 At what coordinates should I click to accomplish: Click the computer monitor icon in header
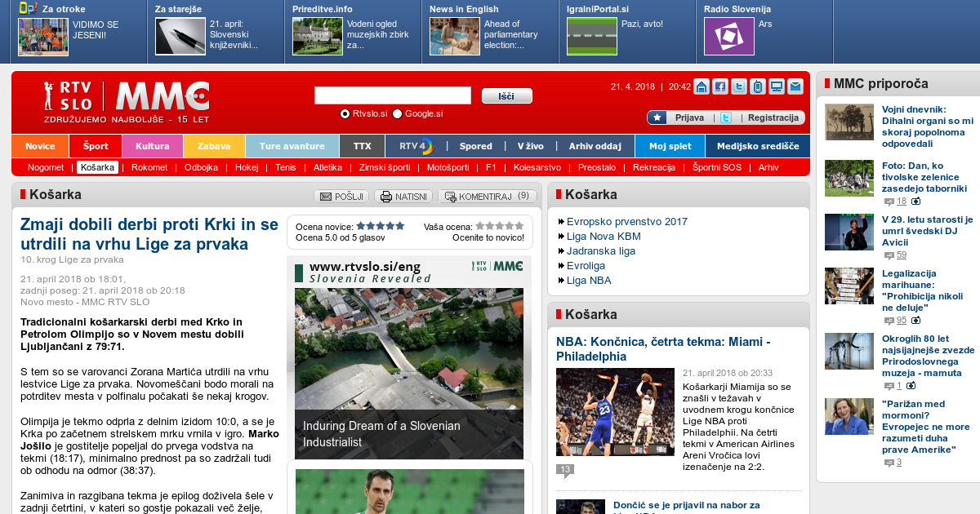[x=777, y=87]
